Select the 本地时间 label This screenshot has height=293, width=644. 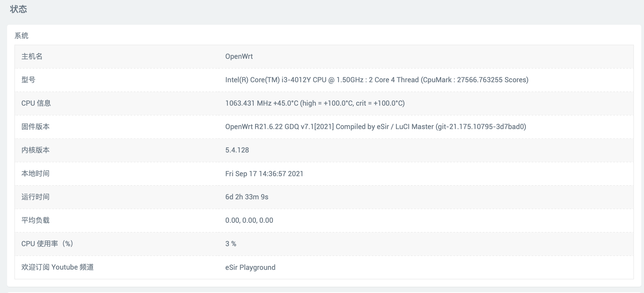tap(35, 173)
